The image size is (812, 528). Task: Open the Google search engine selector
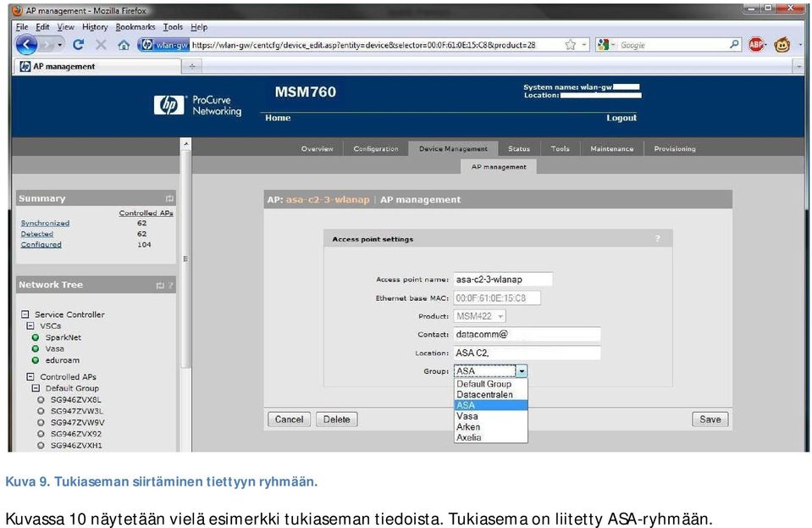606,45
